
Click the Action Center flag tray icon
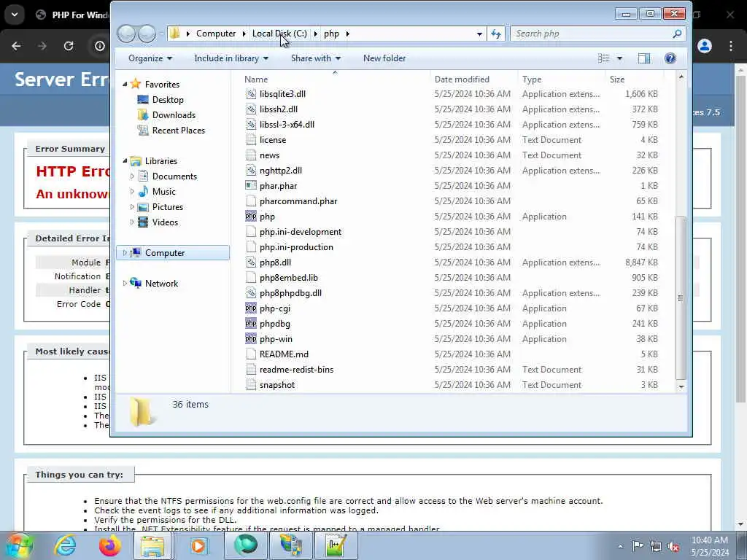coord(638,546)
